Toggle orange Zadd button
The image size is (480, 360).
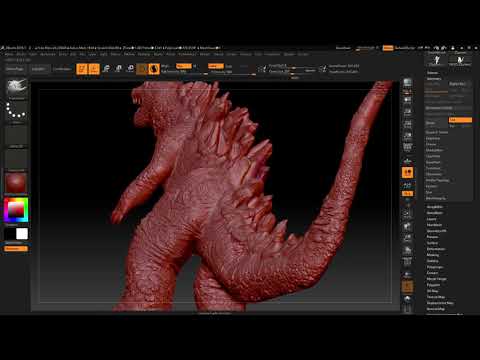coord(215,66)
